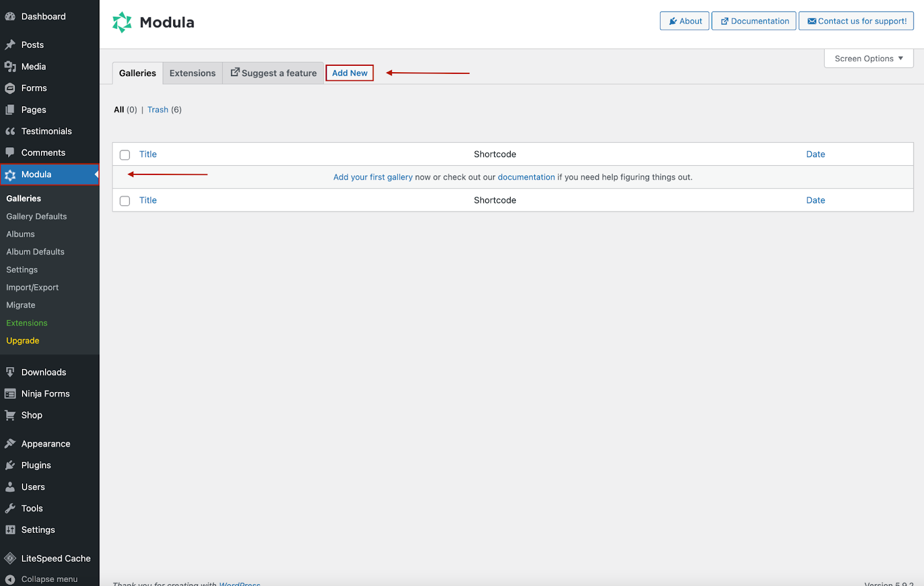Open Gallery Defaults in Modula submenu

coord(36,217)
